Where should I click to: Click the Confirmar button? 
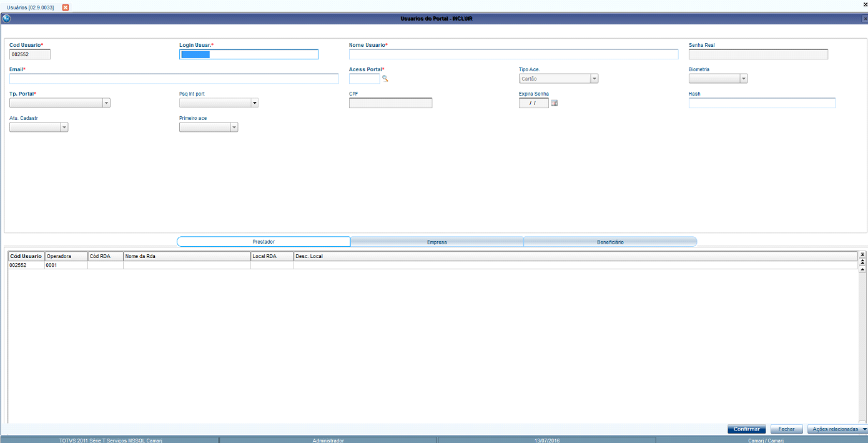(747, 429)
